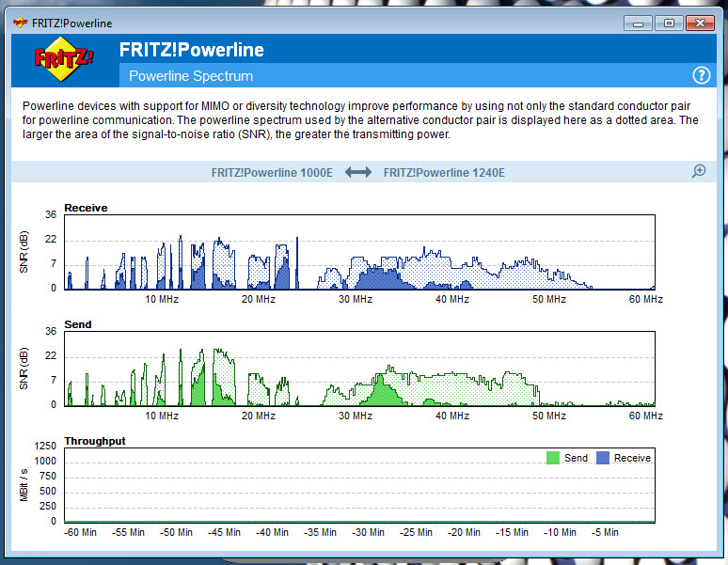Click the Send chart heading
The width and height of the screenshot is (728, 565).
pos(77,324)
